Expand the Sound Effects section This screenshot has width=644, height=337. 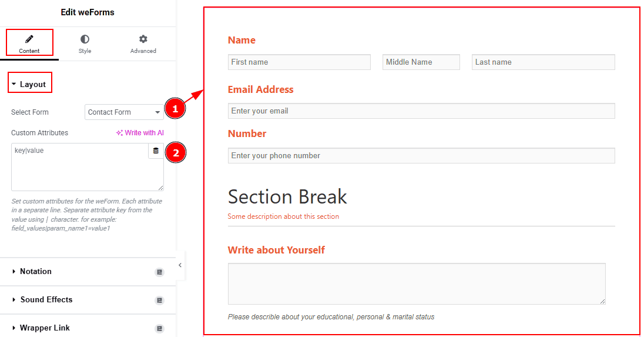pyautogui.click(x=46, y=299)
